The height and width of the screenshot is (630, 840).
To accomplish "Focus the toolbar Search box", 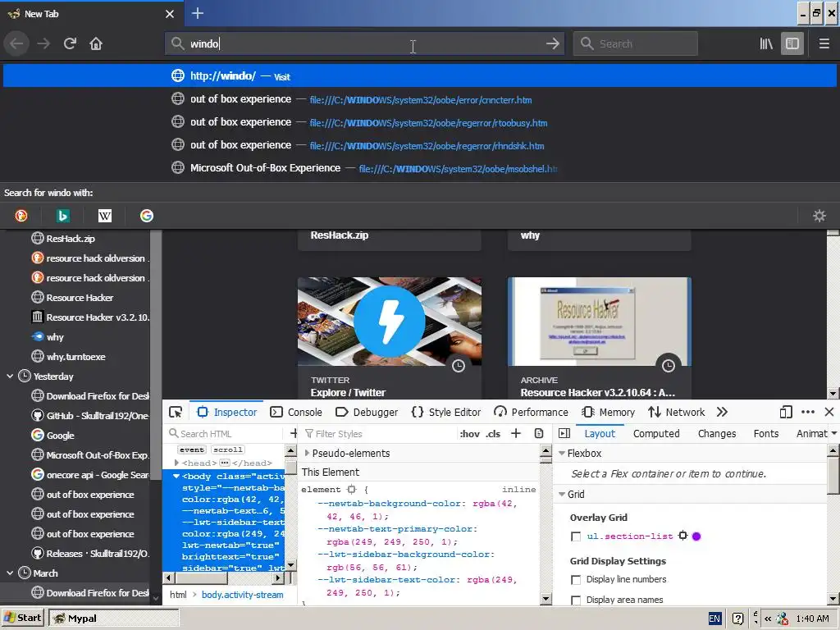I will click(636, 43).
